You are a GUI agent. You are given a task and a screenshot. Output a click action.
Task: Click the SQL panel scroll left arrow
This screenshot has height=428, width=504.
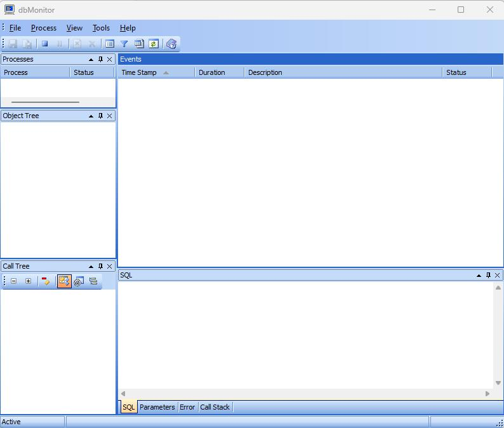pyautogui.click(x=123, y=394)
